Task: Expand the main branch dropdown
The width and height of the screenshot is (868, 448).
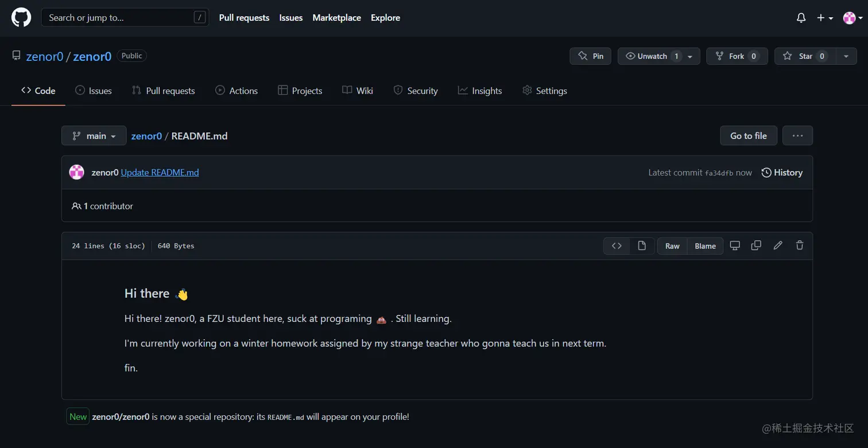Action: click(x=94, y=136)
